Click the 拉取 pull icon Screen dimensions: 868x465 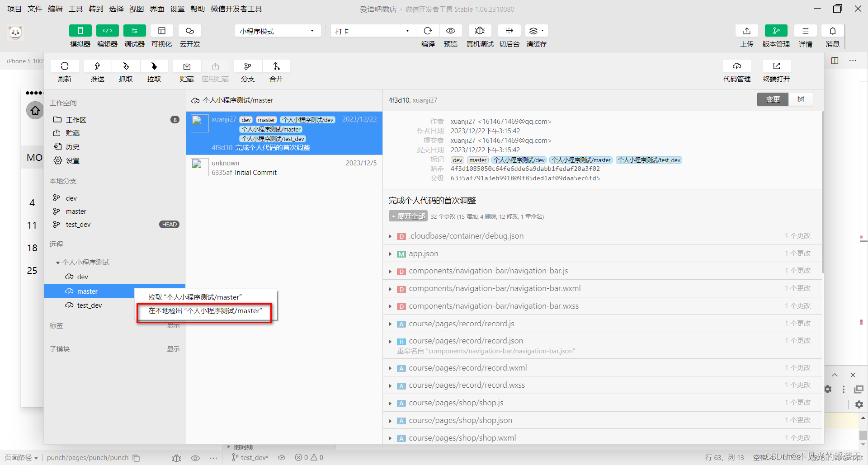point(154,66)
